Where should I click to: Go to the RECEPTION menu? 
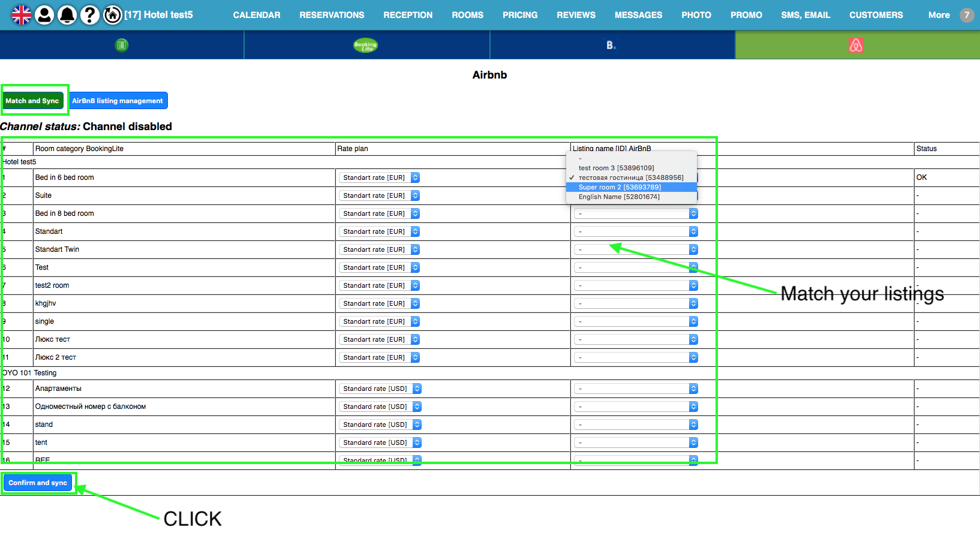(x=408, y=15)
